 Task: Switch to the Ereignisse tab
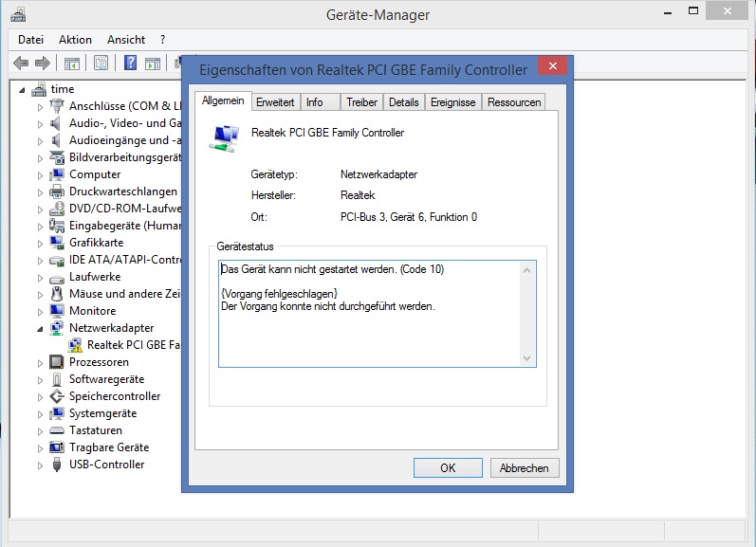click(x=452, y=102)
